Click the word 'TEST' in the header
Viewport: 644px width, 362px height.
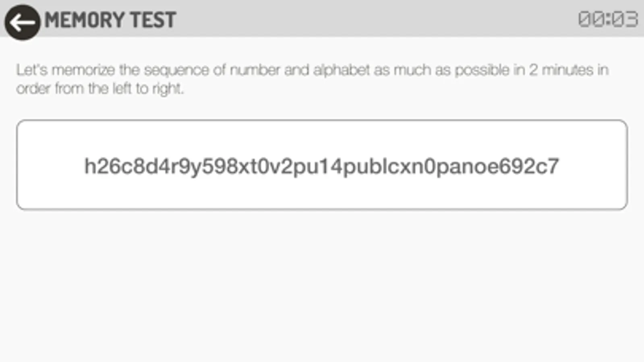[x=153, y=20]
